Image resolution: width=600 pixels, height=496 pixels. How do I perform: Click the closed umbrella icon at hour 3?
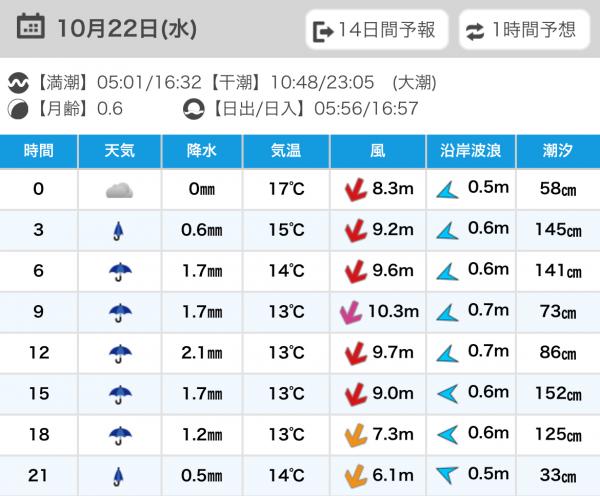120,231
